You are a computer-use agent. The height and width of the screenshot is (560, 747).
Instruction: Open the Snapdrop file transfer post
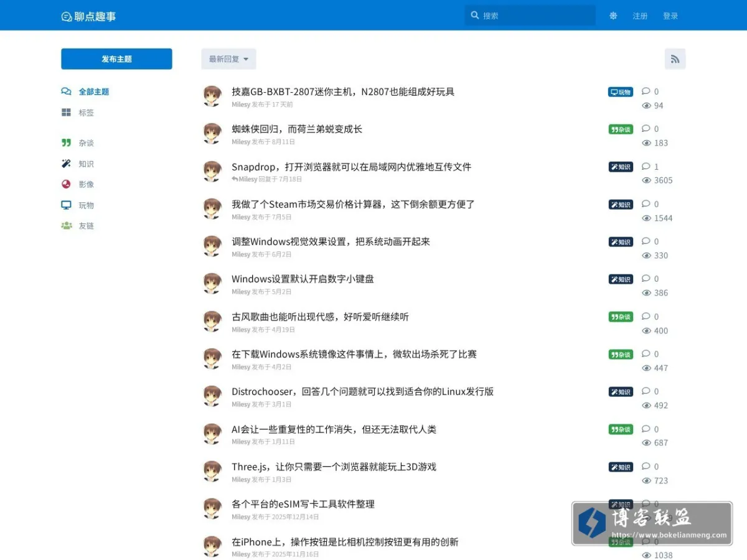[x=352, y=167]
